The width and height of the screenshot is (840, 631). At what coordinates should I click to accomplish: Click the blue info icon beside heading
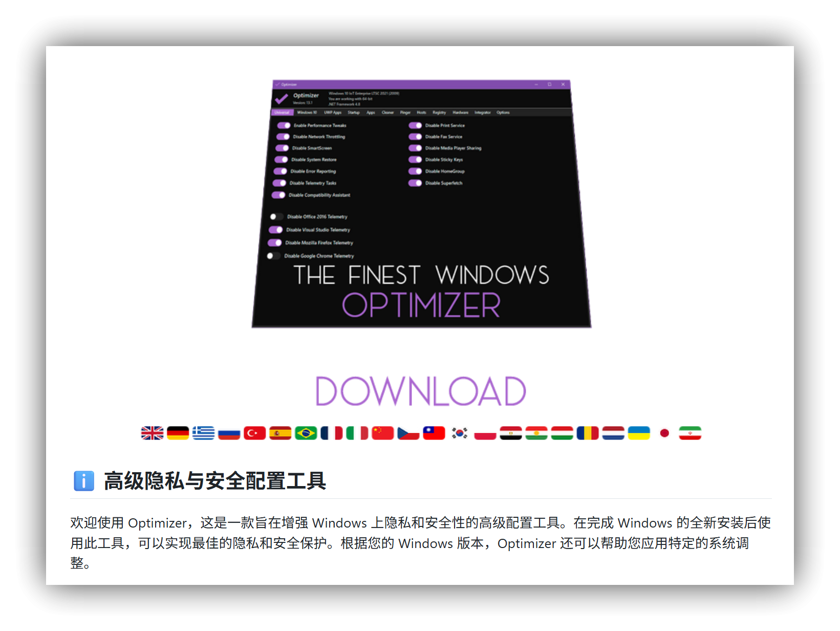pos(84,481)
